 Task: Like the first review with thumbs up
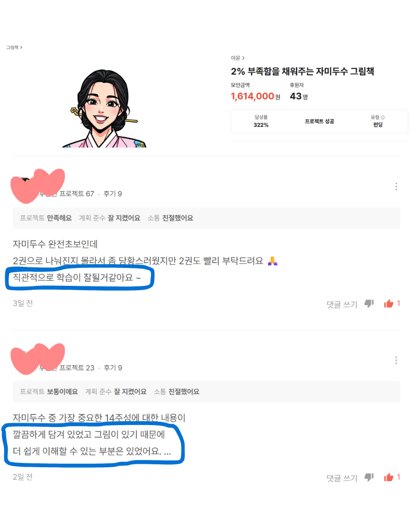[x=388, y=304]
